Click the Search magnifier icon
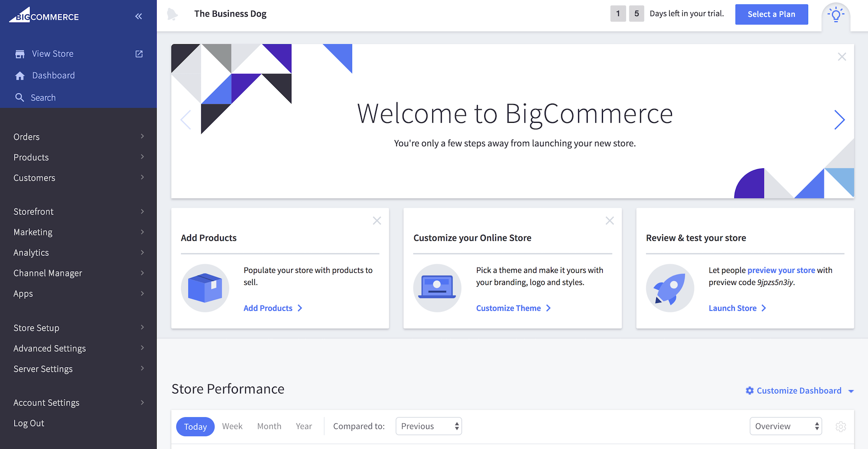 [20, 98]
